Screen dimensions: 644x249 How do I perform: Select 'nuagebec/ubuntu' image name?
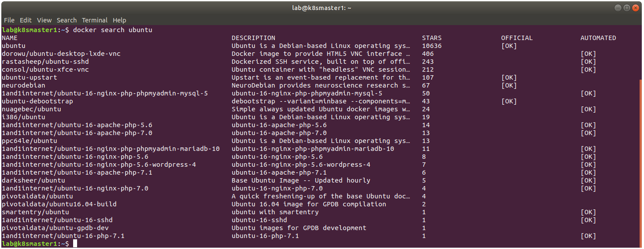tap(31, 109)
